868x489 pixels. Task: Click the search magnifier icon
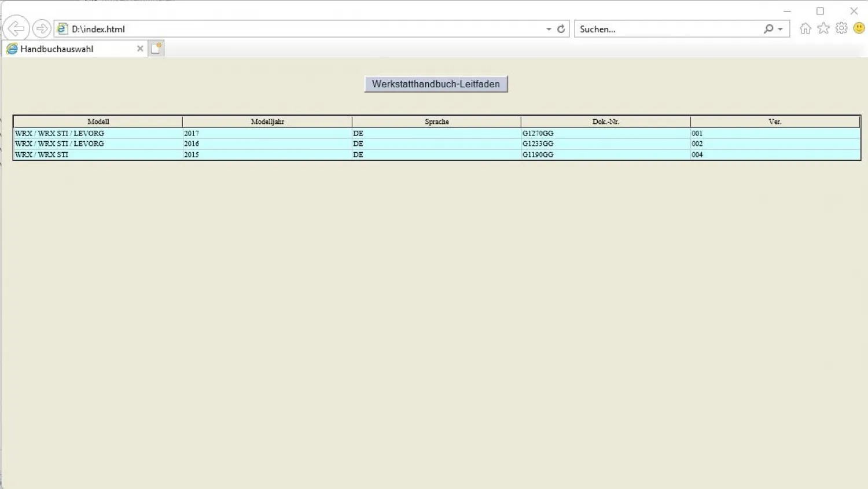click(x=768, y=29)
